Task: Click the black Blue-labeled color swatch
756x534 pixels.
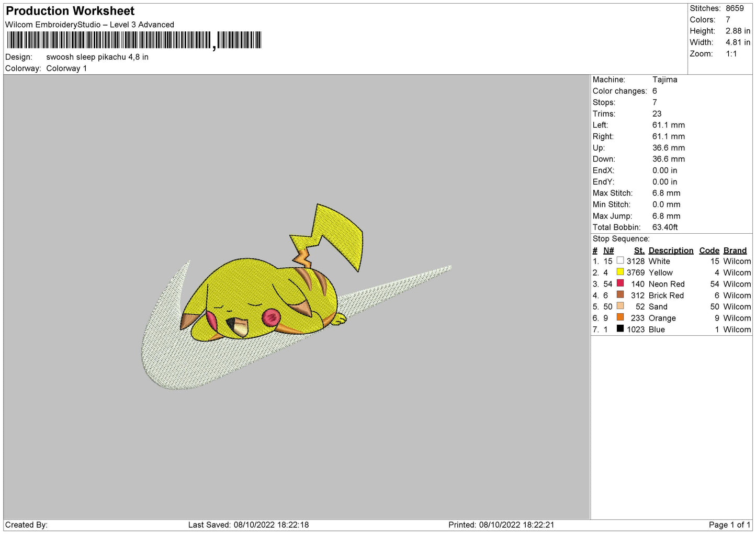Action: pos(620,329)
